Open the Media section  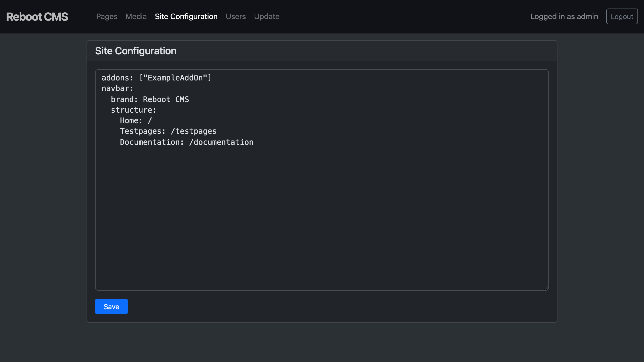click(136, 17)
